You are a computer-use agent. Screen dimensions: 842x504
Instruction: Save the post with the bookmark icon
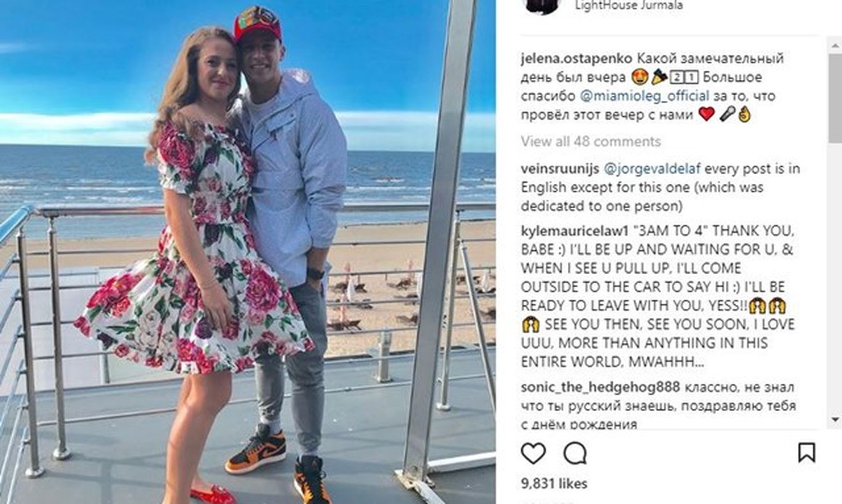[x=806, y=452]
